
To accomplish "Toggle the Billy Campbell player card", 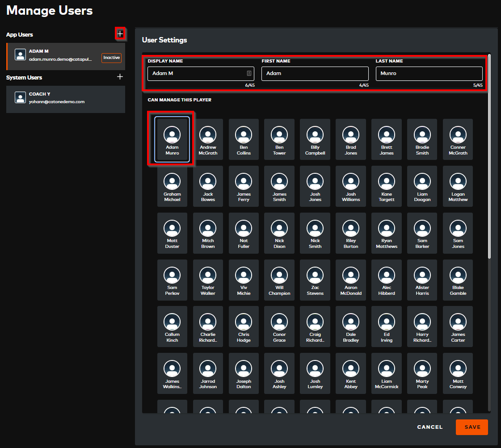I will point(315,139).
